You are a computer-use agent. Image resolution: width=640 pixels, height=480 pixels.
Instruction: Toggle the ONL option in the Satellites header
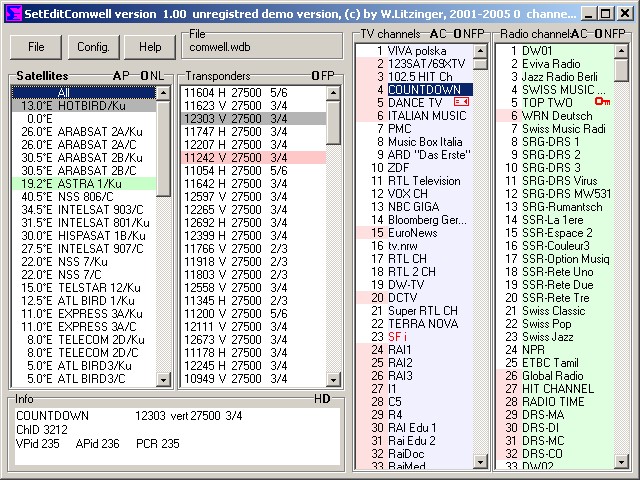[153, 76]
